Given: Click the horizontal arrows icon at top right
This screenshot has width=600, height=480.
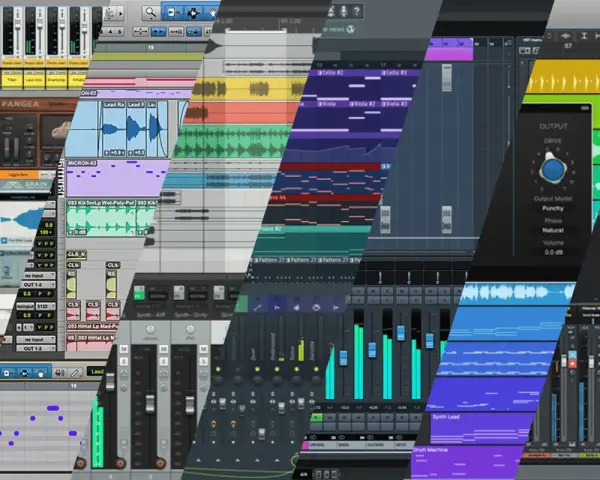Looking at the screenshot, I should coord(566,36).
